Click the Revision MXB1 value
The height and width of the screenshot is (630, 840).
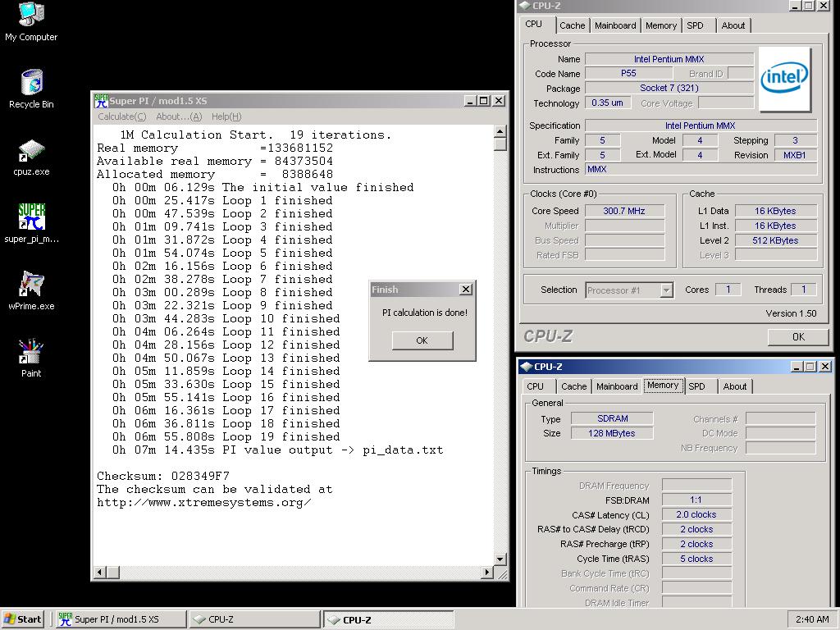794,155
